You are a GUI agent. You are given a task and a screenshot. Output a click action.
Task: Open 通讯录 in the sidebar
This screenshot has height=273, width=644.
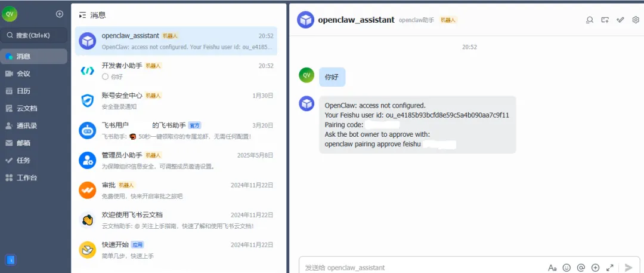33,125
